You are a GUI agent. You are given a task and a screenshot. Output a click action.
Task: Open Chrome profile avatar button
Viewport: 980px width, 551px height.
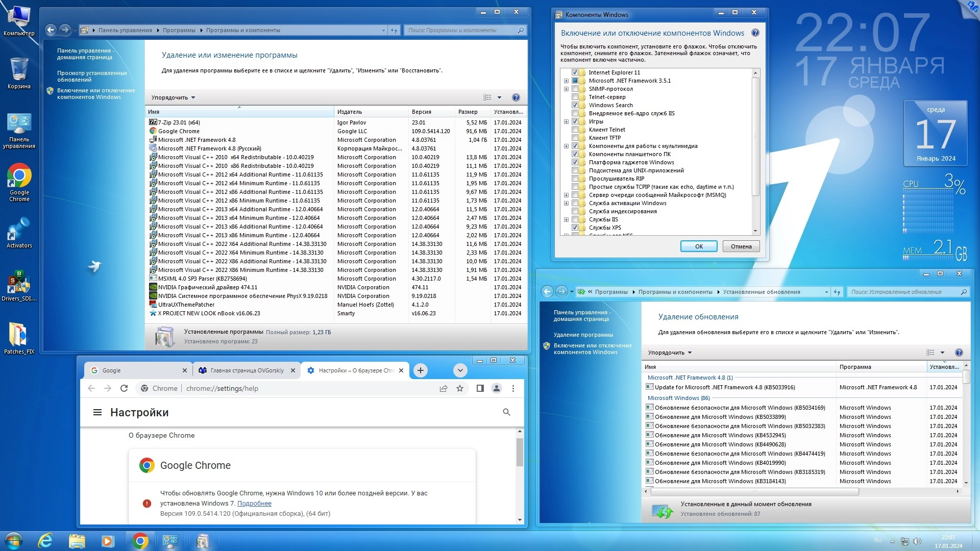pos(496,388)
